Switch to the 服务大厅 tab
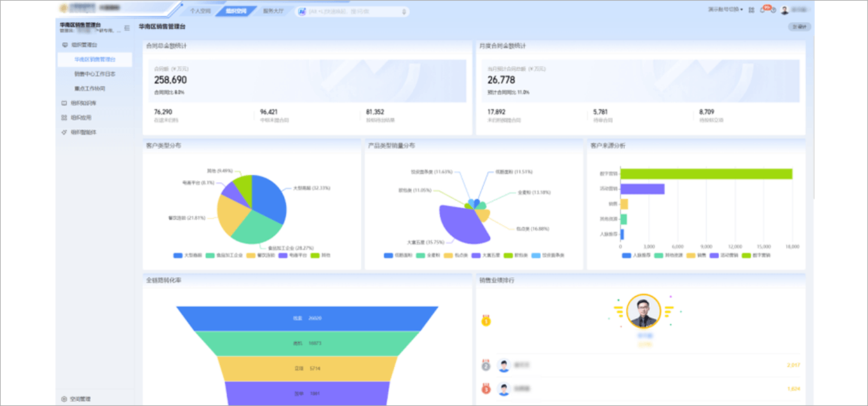 tap(273, 12)
